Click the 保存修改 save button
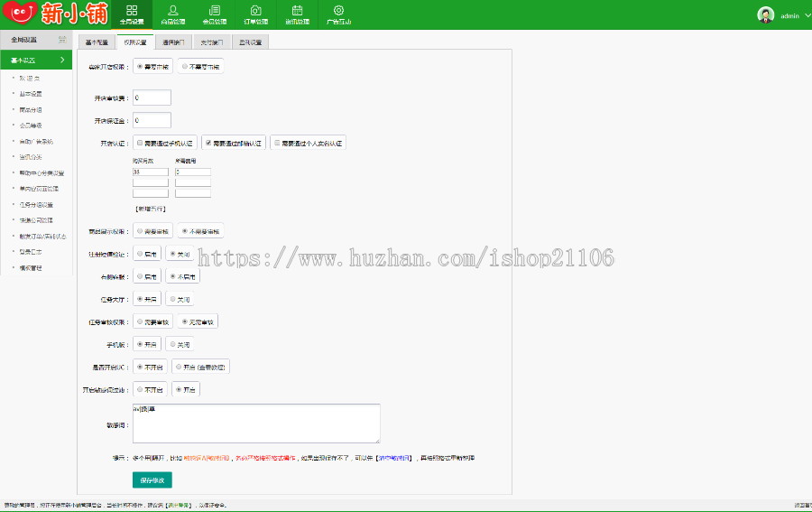Screen dimensions: 812x512 pos(152,479)
